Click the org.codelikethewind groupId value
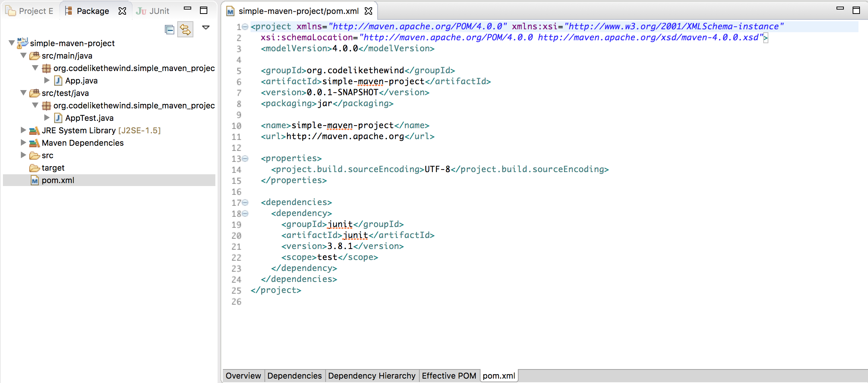868x383 pixels. point(355,70)
